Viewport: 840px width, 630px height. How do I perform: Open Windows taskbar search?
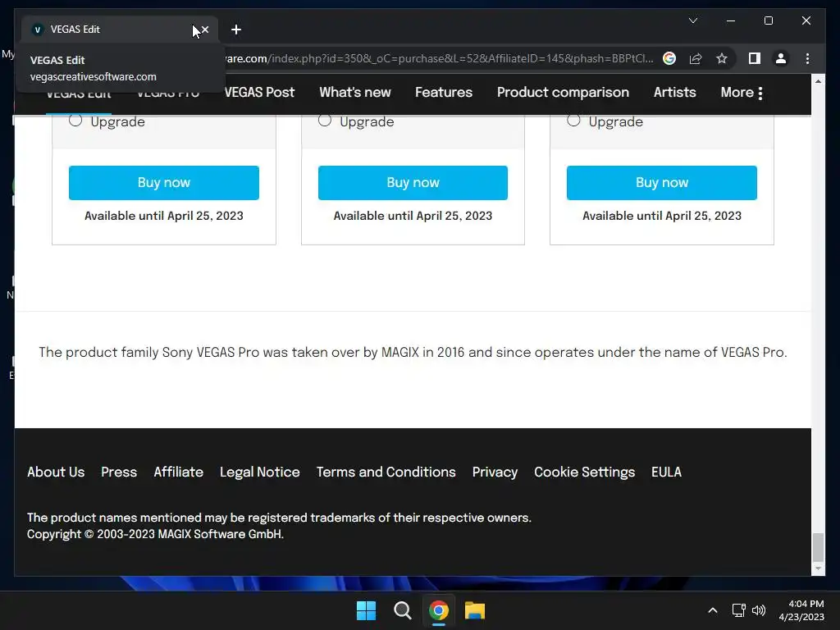402,610
